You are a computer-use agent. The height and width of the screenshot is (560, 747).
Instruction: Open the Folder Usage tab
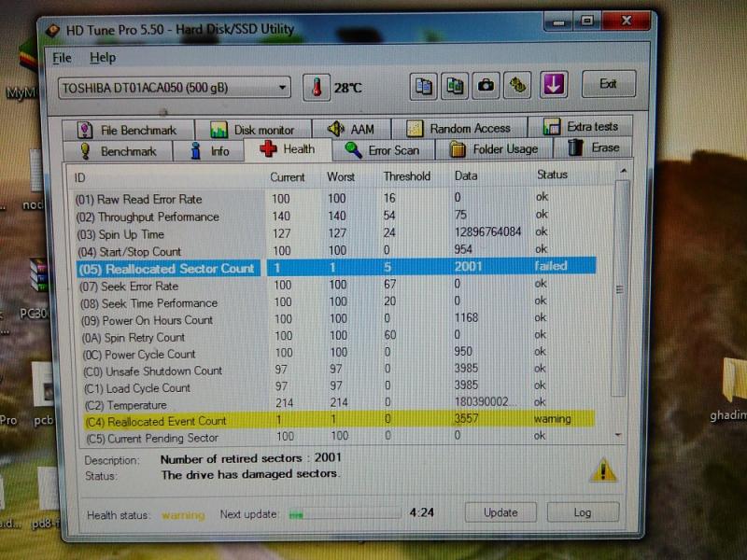(x=494, y=149)
